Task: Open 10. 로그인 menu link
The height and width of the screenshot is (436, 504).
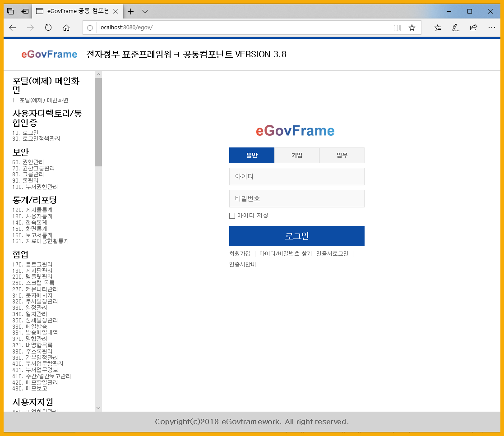Action: point(25,133)
